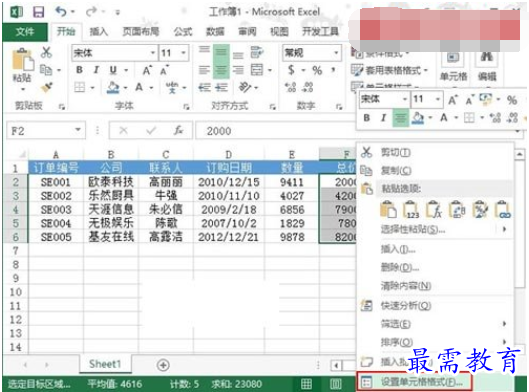Click Paste Formulas fx icon in paste options
Viewport: 529px width, 392px height.
tap(434, 209)
